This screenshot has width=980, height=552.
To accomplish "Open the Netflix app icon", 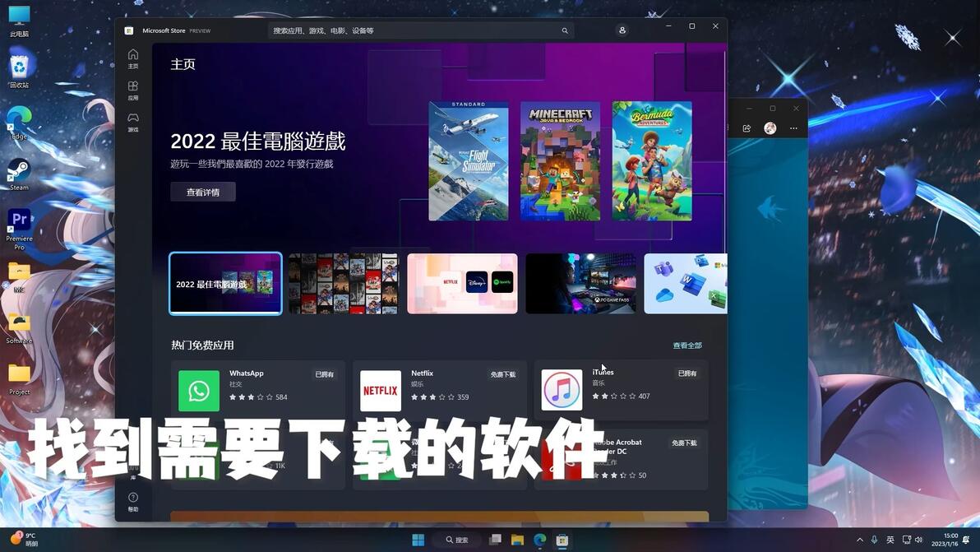I will [381, 391].
